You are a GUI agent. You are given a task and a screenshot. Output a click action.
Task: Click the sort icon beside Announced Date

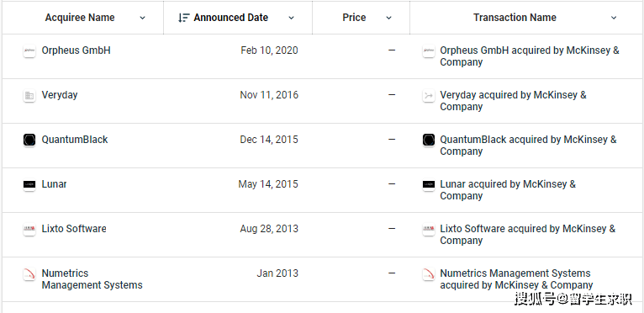[x=183, y=18]
